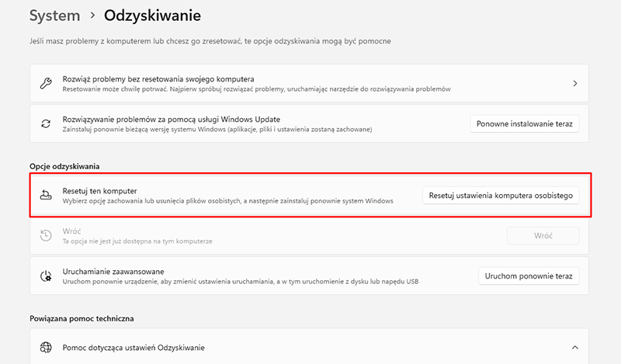Collapse the Pomoc dotycząca ustawień Odzyskiwanie section
This screenshot has height=364, width=621.
[x=574, y=347]
